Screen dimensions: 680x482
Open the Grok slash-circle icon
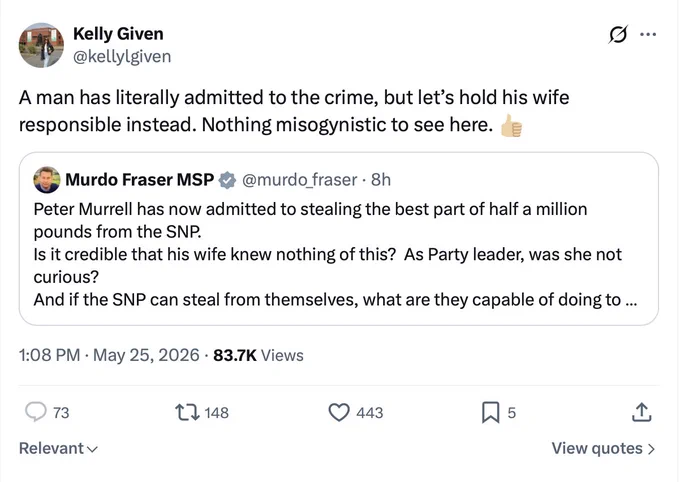click(x=618, y=35)
